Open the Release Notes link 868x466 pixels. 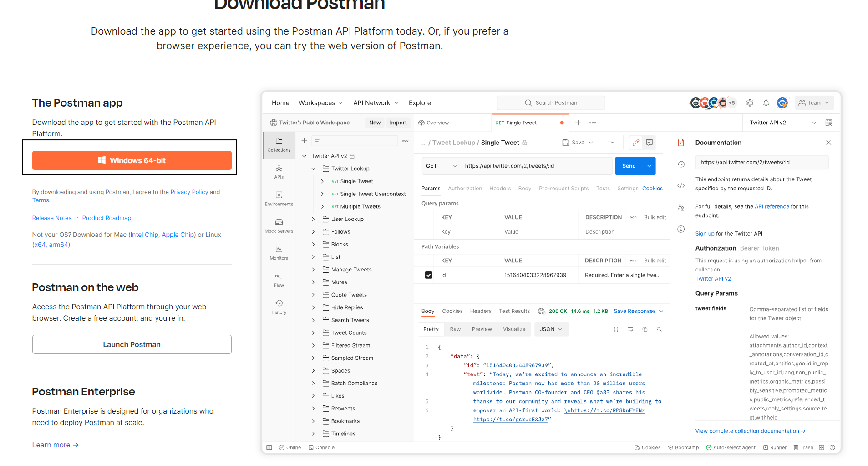pyautogui.click(x=52, y=218)
